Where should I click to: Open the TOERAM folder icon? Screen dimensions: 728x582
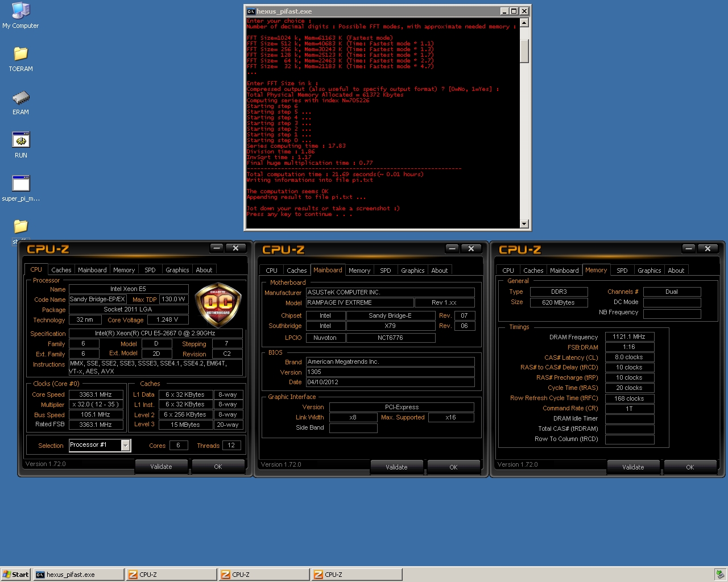20,59
